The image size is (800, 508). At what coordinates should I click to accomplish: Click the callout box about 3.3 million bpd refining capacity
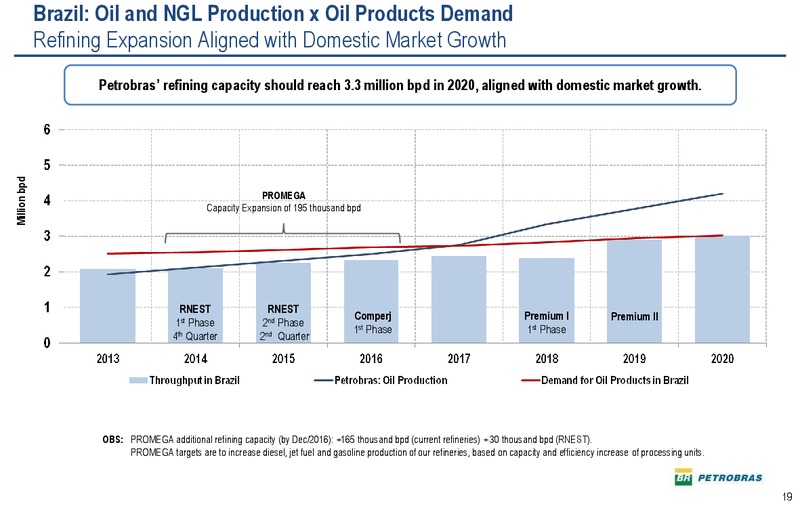(400, 85)
